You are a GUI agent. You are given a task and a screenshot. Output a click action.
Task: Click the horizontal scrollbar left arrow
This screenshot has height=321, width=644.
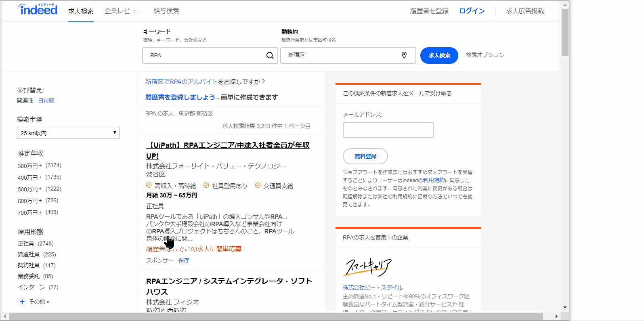pos(5,317)
